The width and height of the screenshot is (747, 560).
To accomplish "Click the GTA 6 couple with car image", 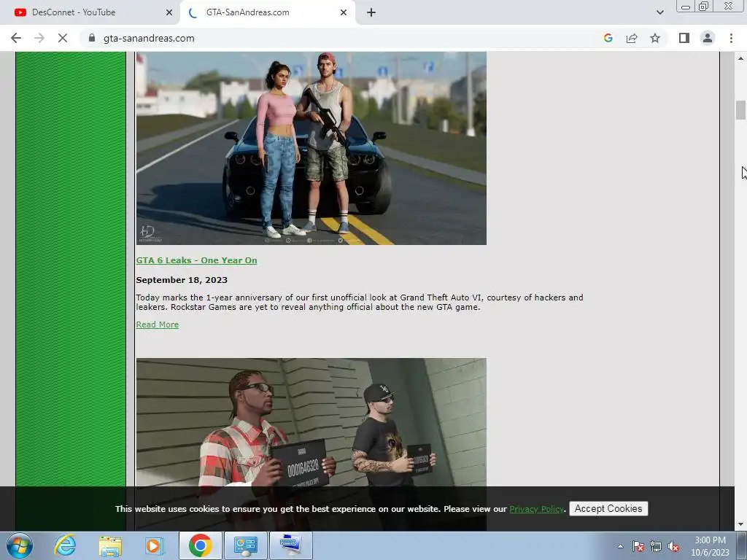I will [x=311, y=148].
